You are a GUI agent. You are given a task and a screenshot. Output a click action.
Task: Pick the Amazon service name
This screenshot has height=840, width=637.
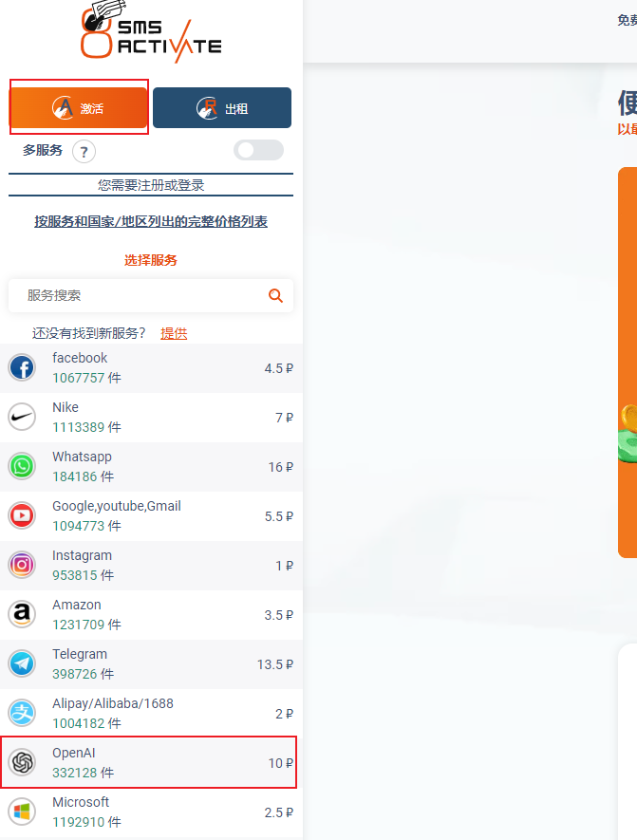77,605
